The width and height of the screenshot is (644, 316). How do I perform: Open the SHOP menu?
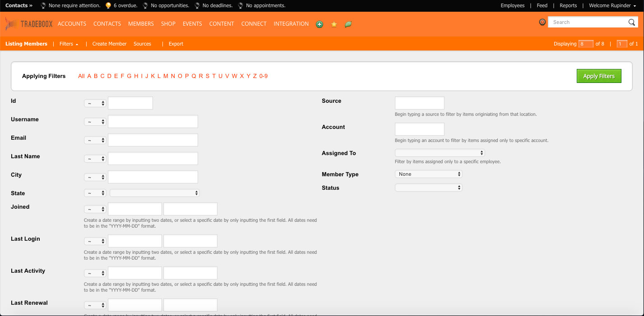pos(168,24)
